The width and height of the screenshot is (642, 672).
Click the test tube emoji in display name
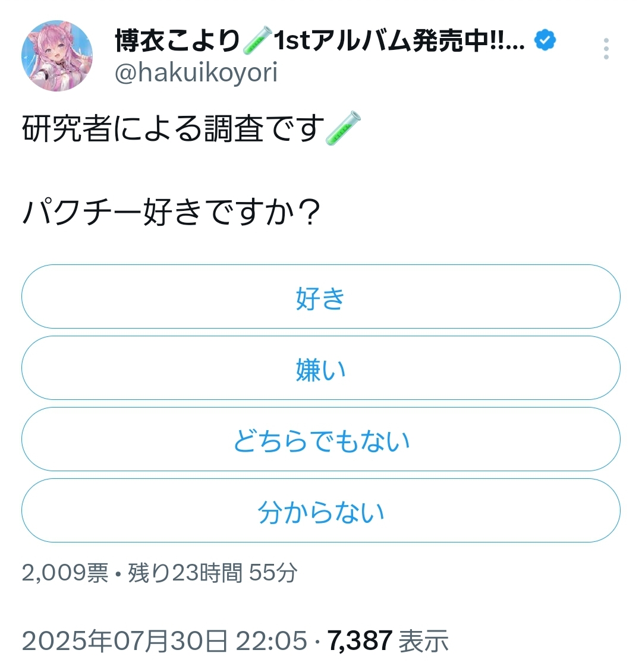coord(257,40)
